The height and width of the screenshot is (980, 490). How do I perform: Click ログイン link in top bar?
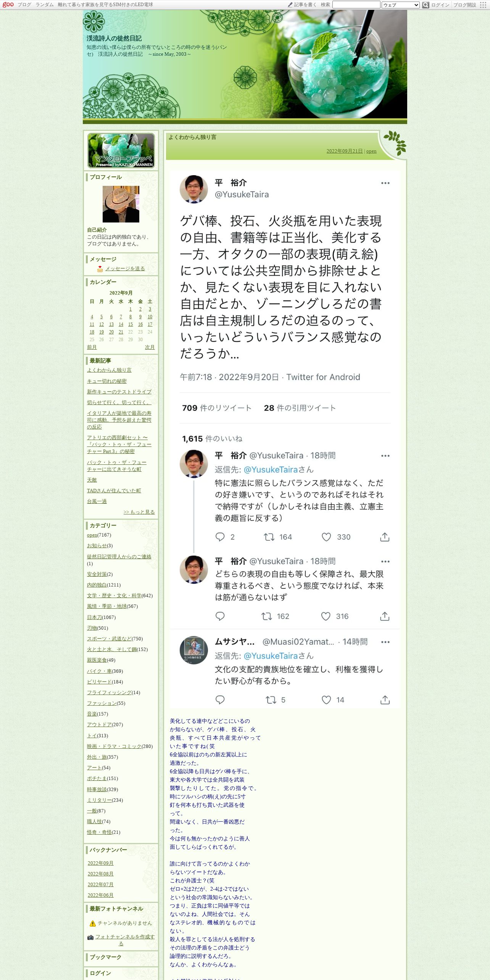click(x=440, y=5)
